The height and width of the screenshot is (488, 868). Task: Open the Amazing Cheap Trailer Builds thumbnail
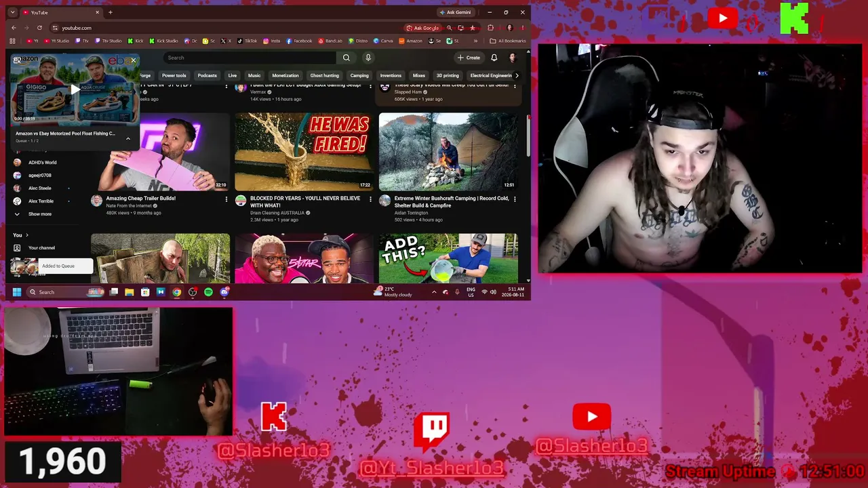(160, 152)
